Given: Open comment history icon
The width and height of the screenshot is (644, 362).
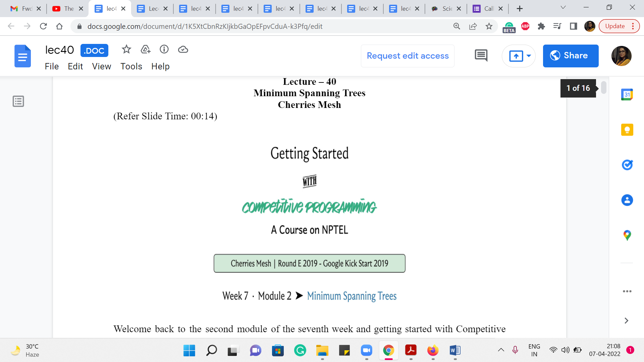Looking at the screenshot, I should (481, 56).
